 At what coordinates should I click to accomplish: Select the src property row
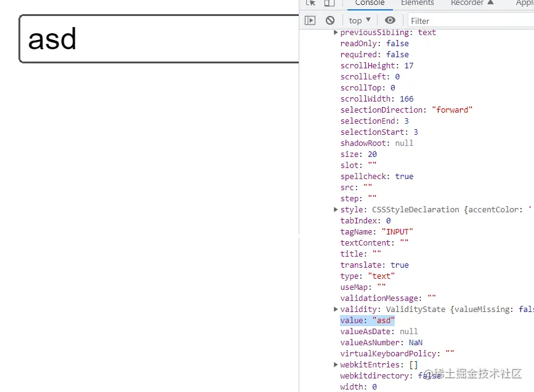356,188
